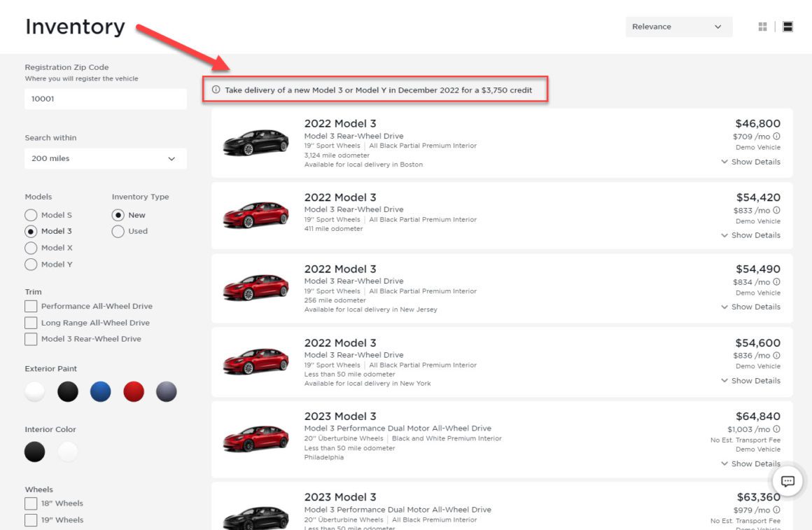Open 2023 Model 3 title located in Philadelphia
The image size is (812, 530).
click(x=340, y=416)
